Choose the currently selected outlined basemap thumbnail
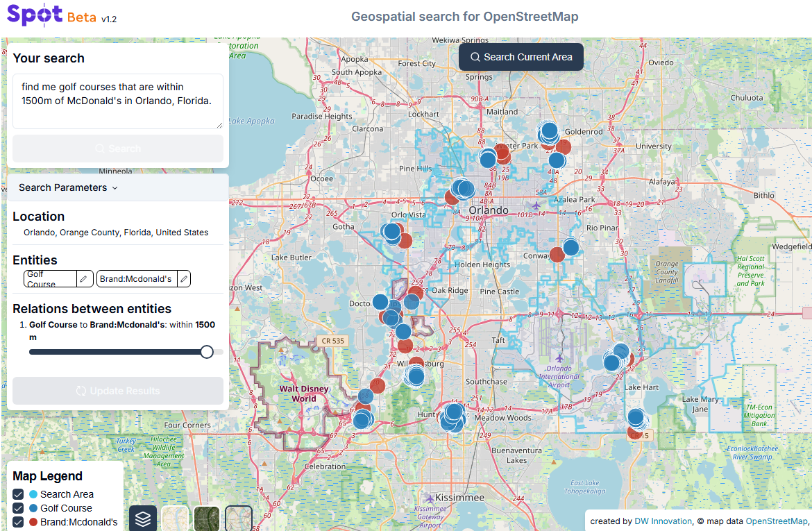Viewport: 812px width, 531px height. [239, 519]
